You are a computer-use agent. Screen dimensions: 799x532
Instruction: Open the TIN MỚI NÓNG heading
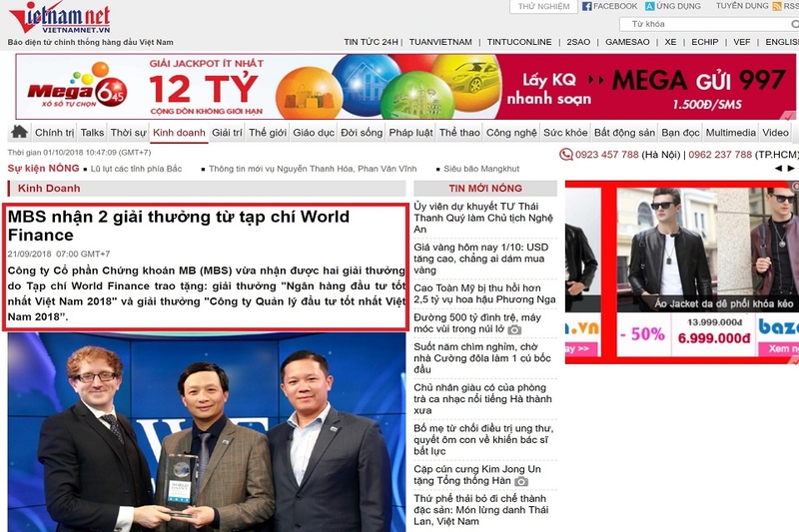[485, 188]
